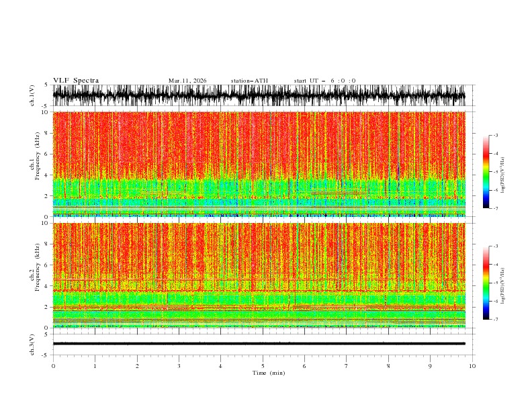Click the ch.2 colorbar "log(PSD)(V²/Hz)" label
The image size is (532, 411).
(x=503, y=286)
